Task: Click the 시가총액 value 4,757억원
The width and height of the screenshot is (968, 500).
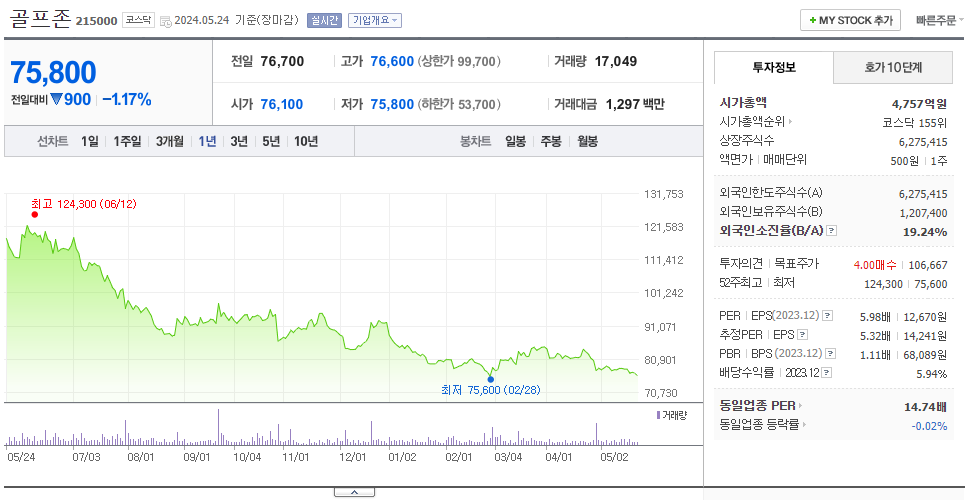Action: [x=919, y=104]
